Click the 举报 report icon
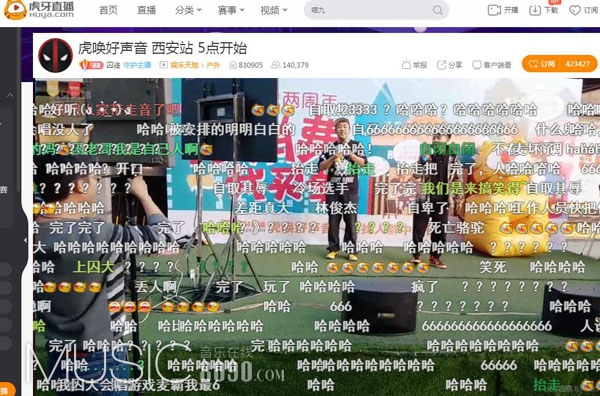The width and height of the screenshot is (600, 396). pyautogui.click(x=406, y=65)
